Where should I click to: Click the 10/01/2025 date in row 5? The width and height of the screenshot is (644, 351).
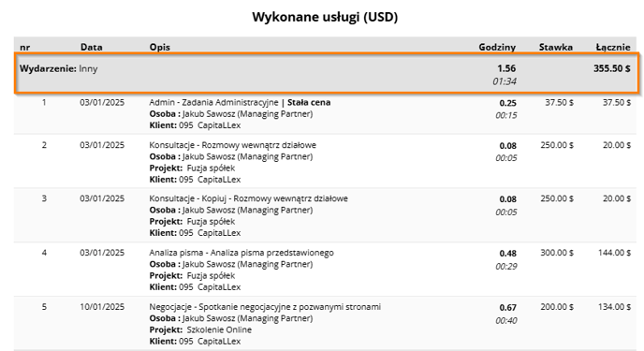pos(102,307)
